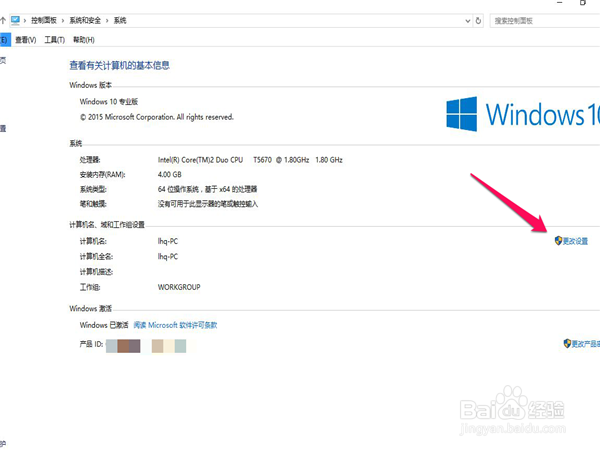This screenshot has width=600, height=450.
Task: Select the 处理器 label
Action: click(90, 160)
